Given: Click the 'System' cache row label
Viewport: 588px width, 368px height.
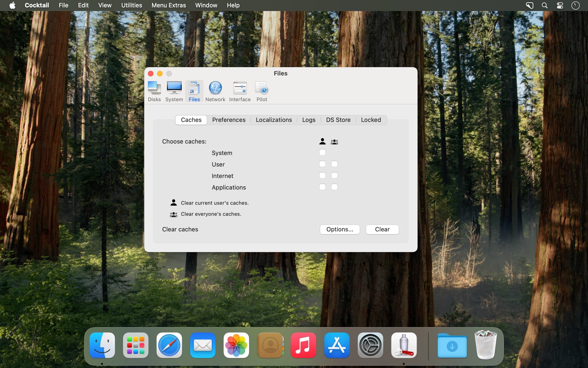Looking at the screenshot, I should coord(222,153).
